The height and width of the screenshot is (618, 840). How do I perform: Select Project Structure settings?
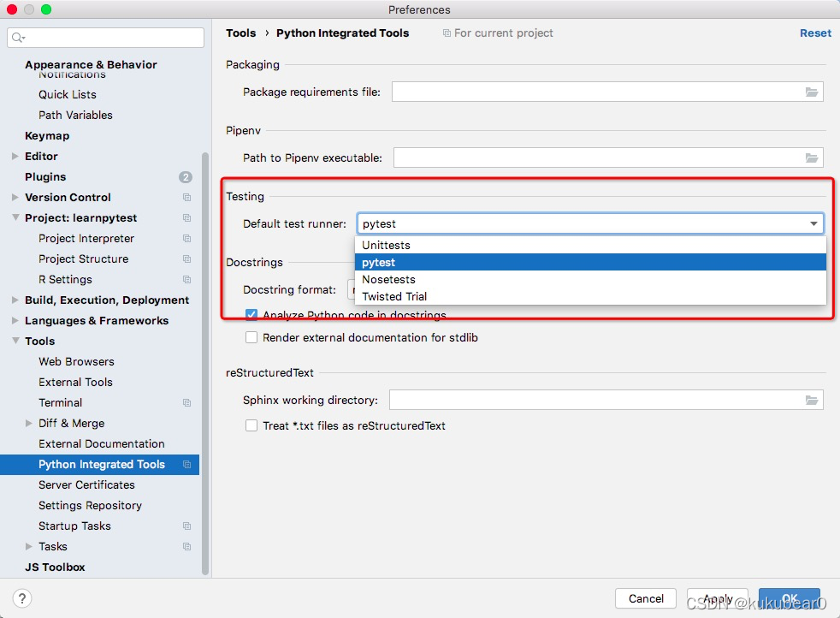click(x=84, y=258)
